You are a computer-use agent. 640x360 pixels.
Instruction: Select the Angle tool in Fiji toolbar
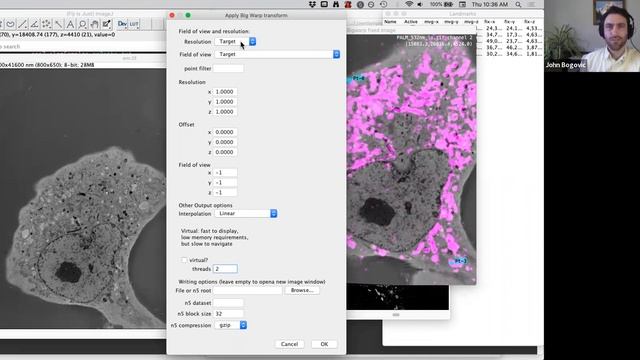click(35, 24)
